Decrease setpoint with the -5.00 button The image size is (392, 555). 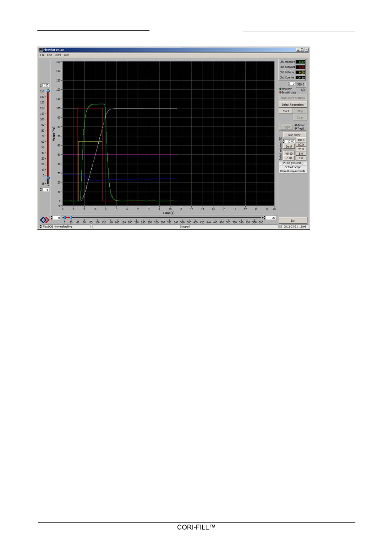[289, 158]
